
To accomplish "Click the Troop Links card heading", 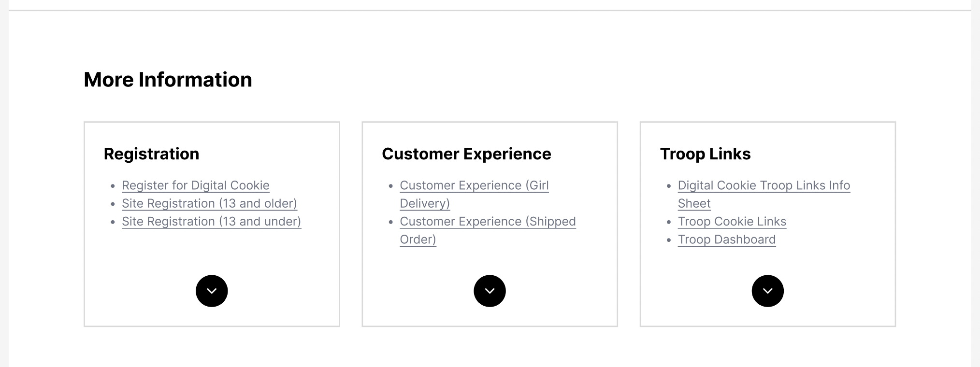I will (x=705, y=154).
